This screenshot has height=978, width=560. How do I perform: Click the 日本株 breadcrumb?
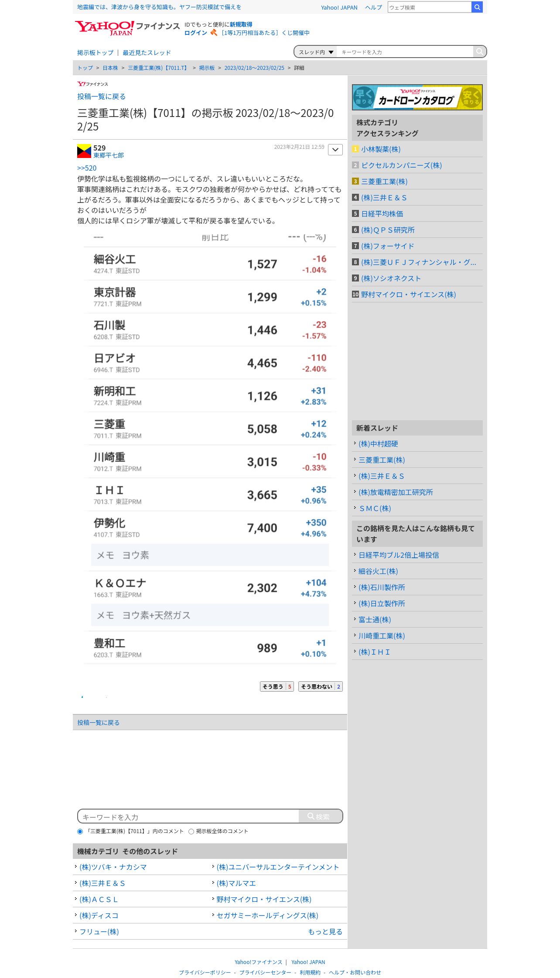110,68
